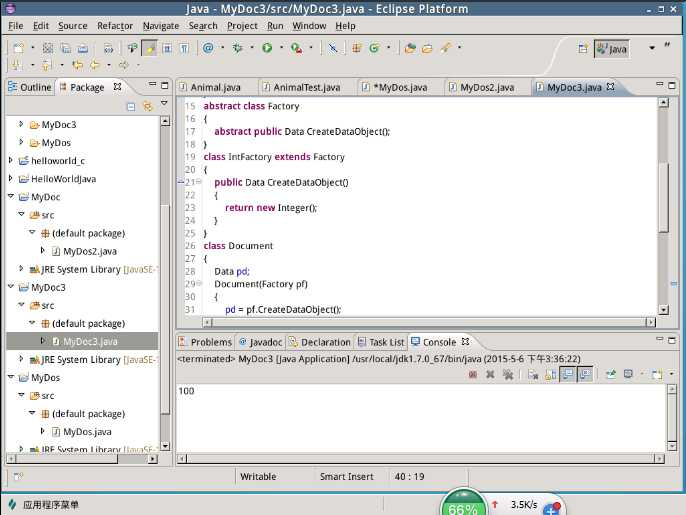
Task: Toggle Show Whitespace Characters button
Action: 185,48
